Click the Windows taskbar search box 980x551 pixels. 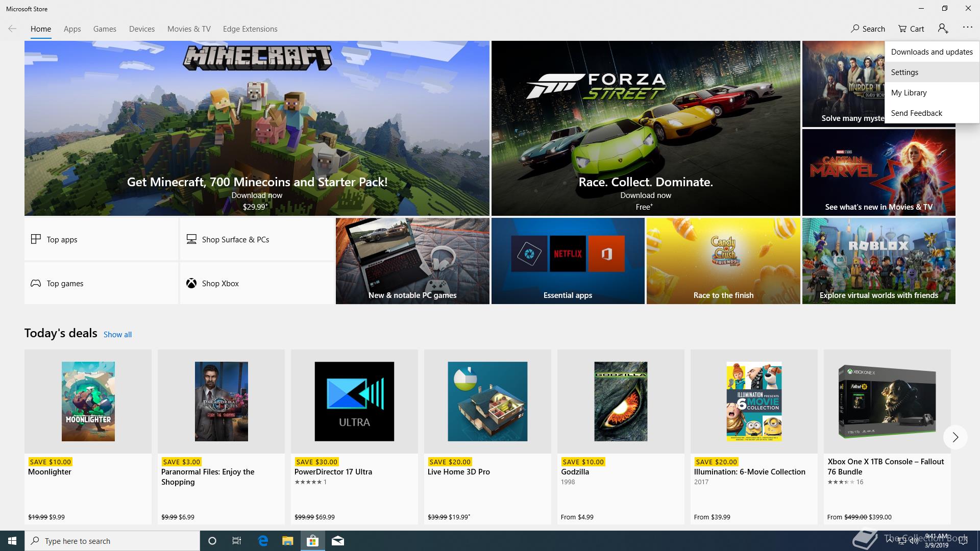tap(112, 541)
